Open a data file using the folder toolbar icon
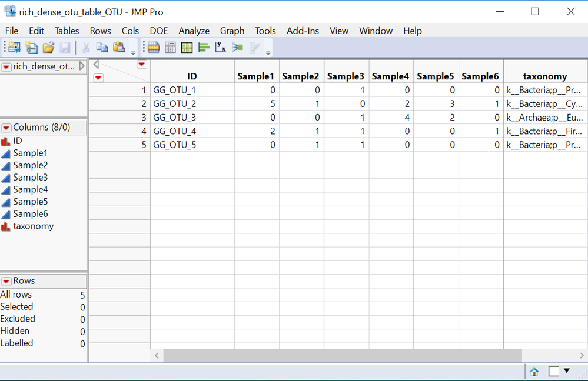588x381 pixels. pyautogui.click(x=48, y=47)
